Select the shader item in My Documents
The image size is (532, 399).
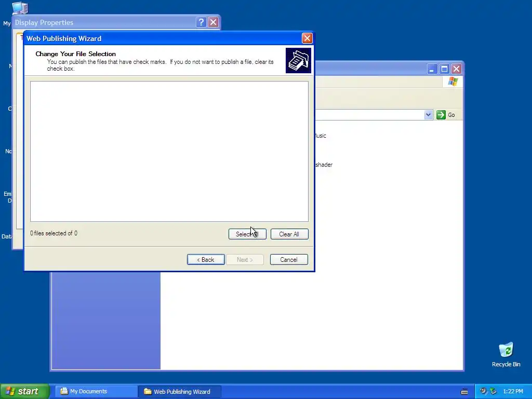pos(324,165)
